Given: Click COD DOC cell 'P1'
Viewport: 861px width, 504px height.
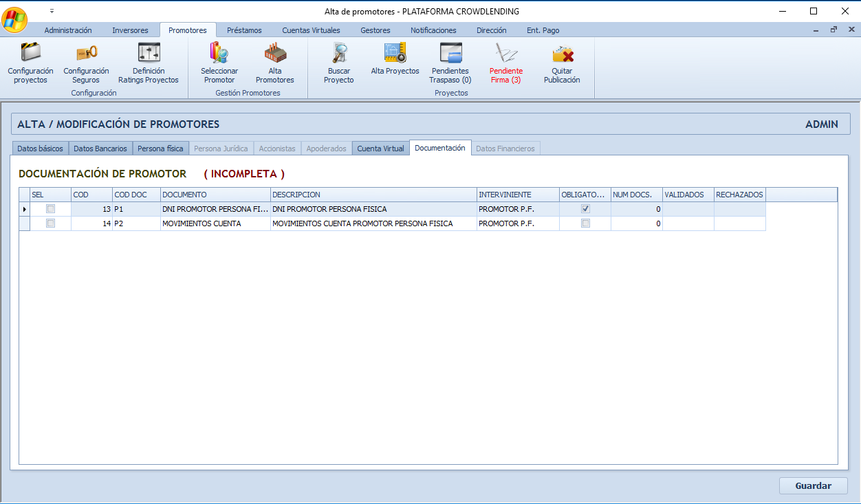Looking at the screenshot, I should pyautogui.click(x=136, y=208).
